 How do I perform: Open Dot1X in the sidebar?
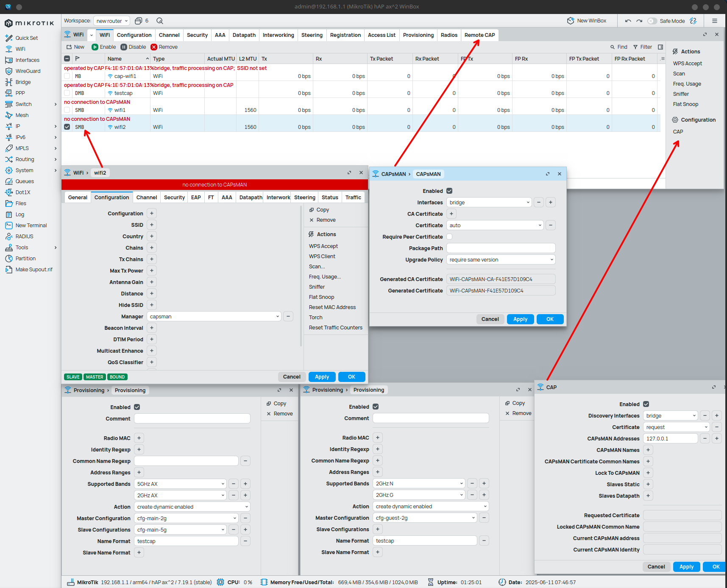coord(23,192)
